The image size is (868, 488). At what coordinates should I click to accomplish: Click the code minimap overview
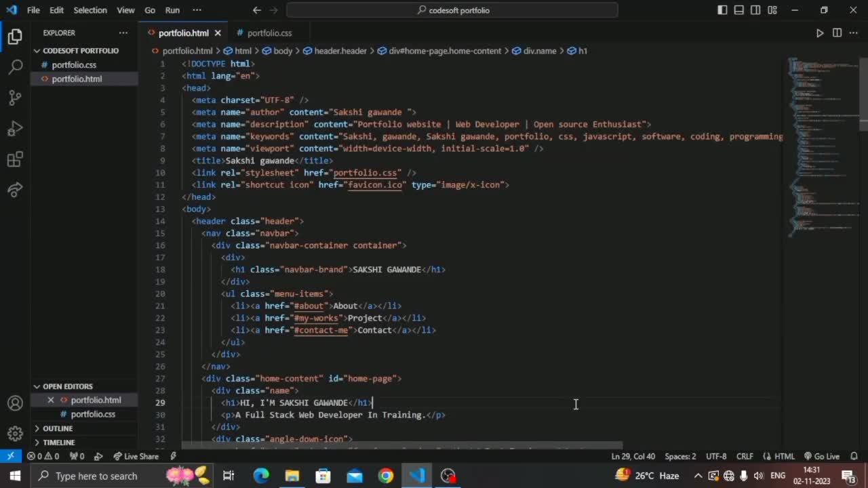click(x=821, y=136)
